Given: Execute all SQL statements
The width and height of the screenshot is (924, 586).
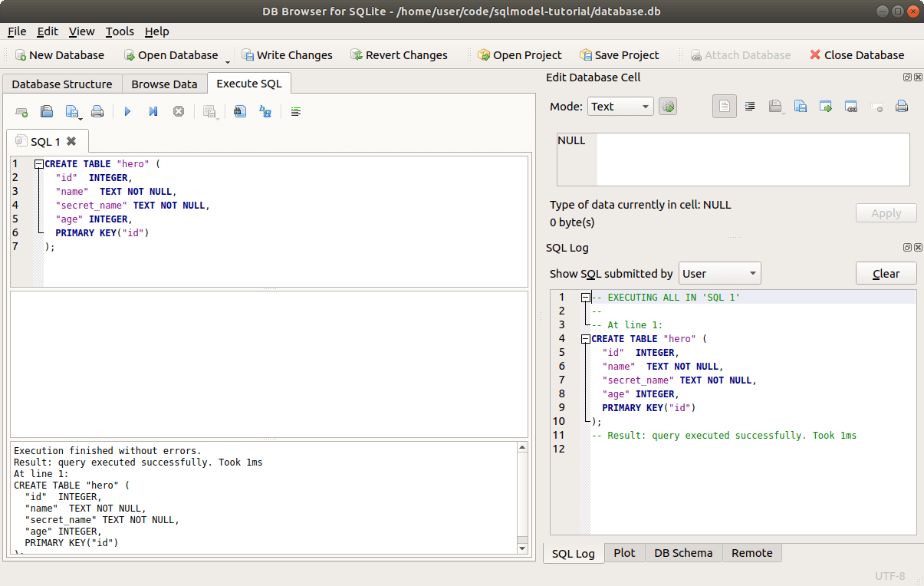Looking at the screenshot, I should click(127, 111).
